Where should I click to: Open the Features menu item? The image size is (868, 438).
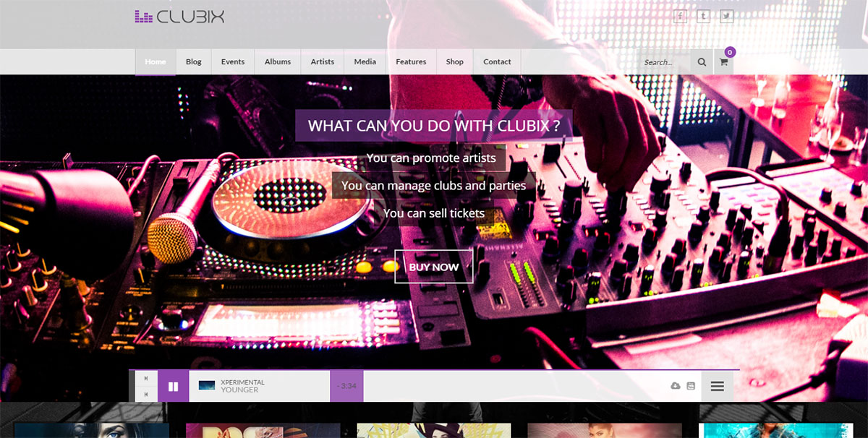pyautogui.click(x=411, y=62)
